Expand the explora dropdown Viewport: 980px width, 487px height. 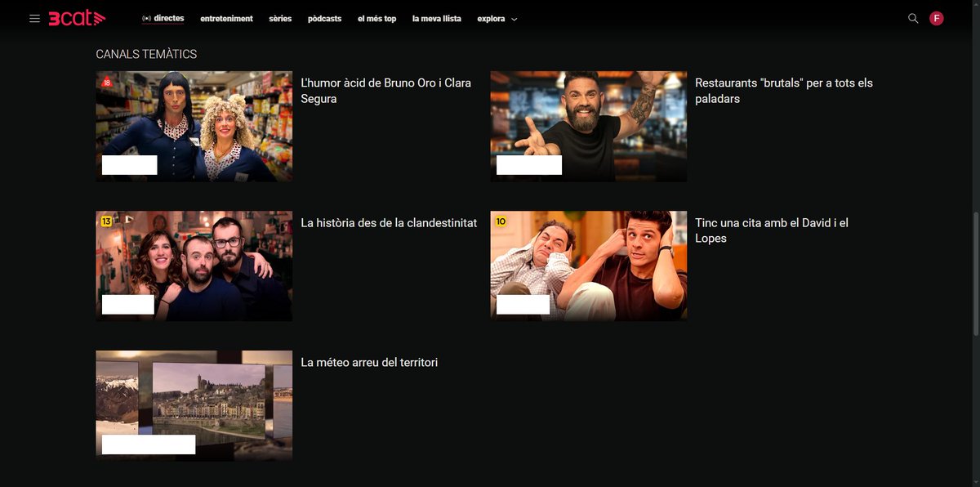[x=497, y=19]
